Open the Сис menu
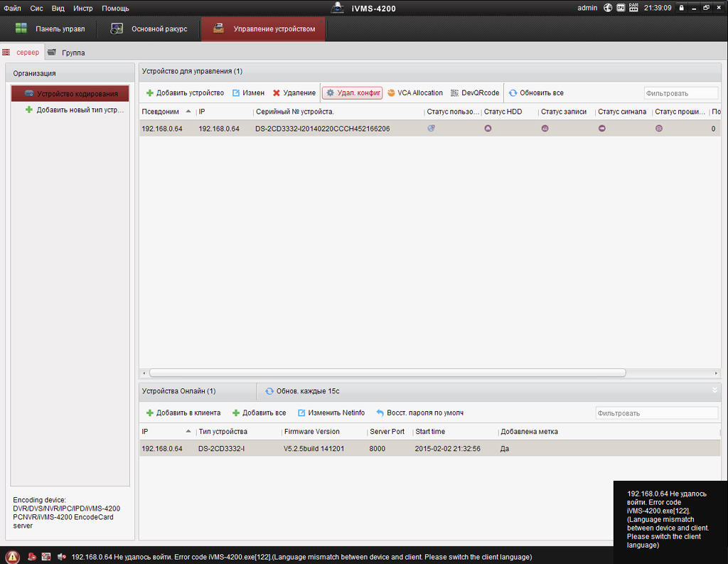The width and height of the screenshot is (728, 564). 36,9
